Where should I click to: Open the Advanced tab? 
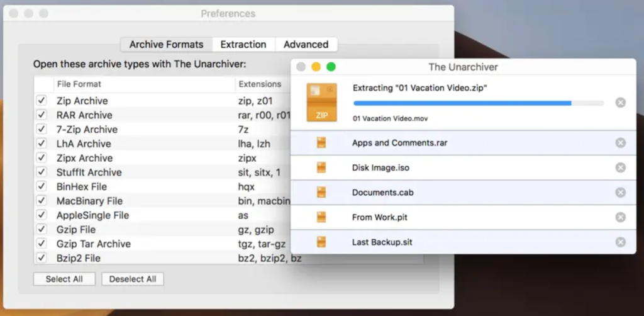306,45
